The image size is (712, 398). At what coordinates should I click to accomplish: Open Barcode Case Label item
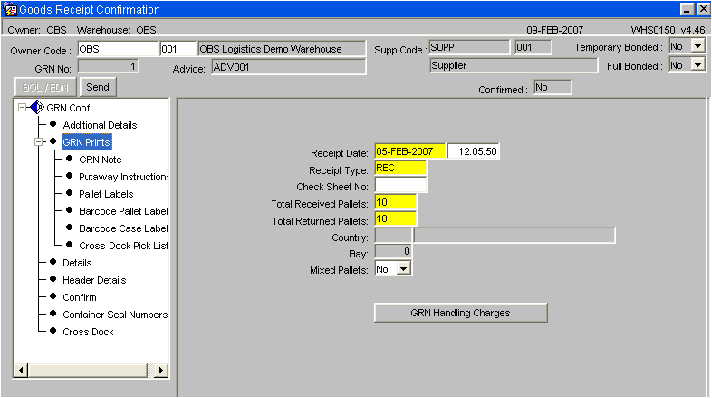pos(124,229)
